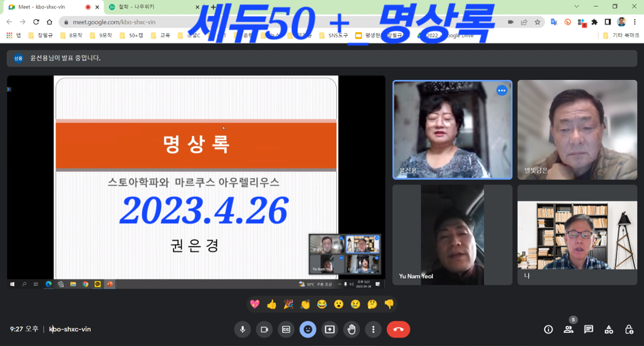Image resolution: width=644 pixels, height=346 pixels.
Task: Show meeting details
Action: coord(548,329)
